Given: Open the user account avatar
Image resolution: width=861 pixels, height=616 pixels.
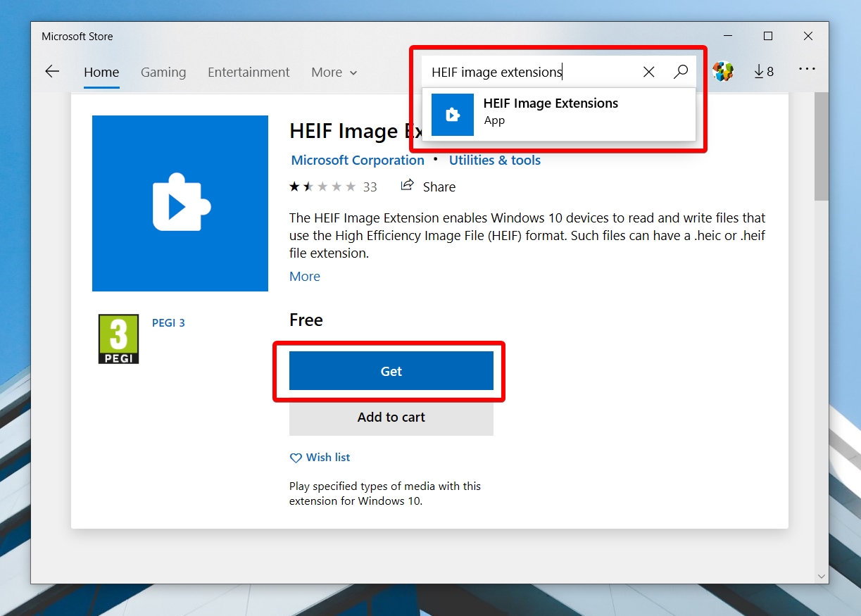Looking at the screenshot, I should (x=723, y=72).
